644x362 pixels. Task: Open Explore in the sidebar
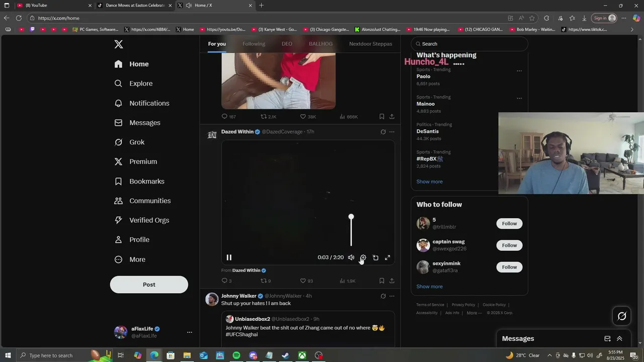click(134, 83)
